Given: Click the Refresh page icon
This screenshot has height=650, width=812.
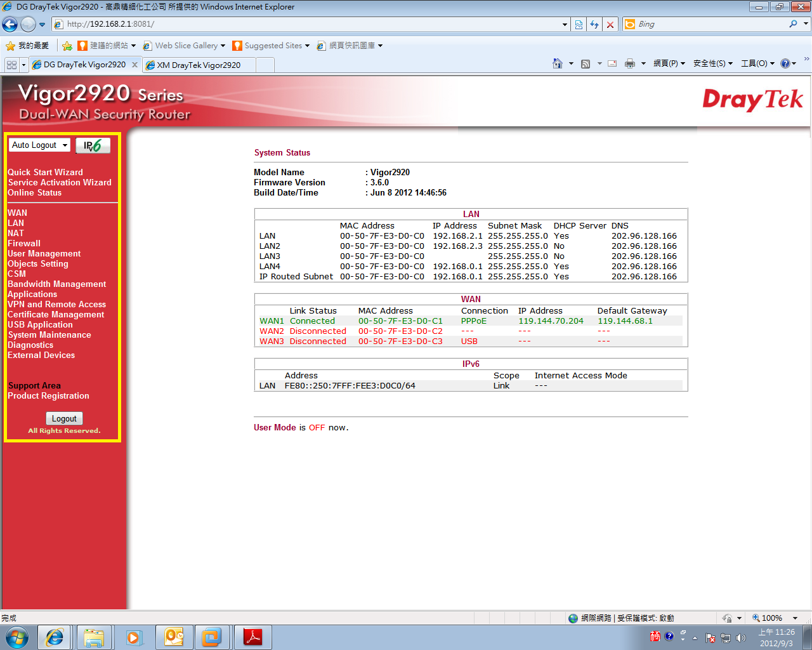Looking at the screenshot, I should pos(594,24).
